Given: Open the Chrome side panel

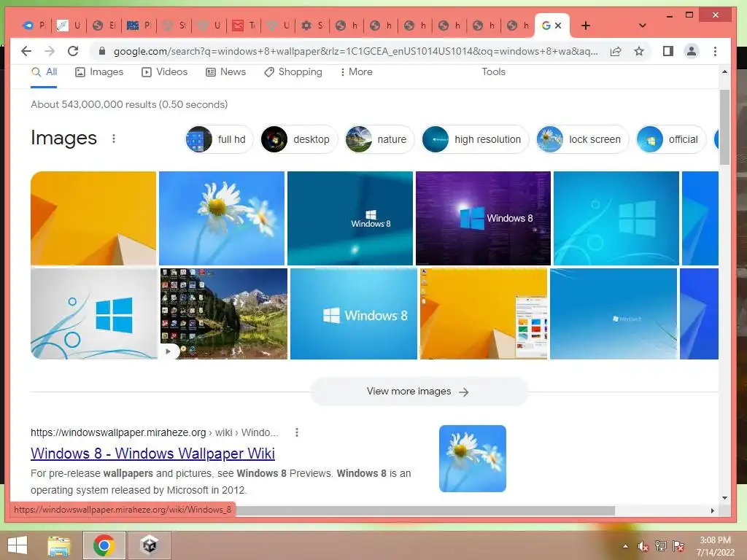Looking at the screenshot, I should click(668, 51).
